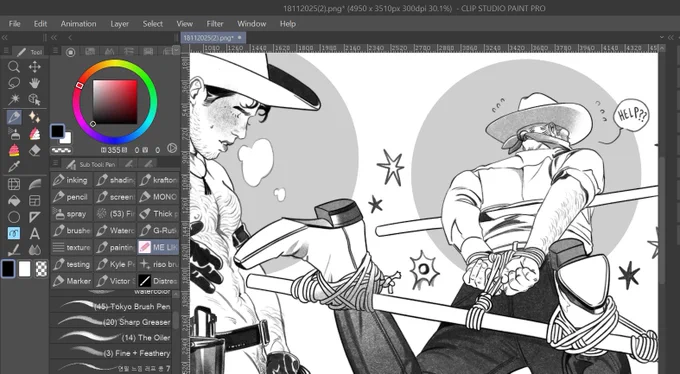Select the Frame border grid tool

click(x=14, y=184)
